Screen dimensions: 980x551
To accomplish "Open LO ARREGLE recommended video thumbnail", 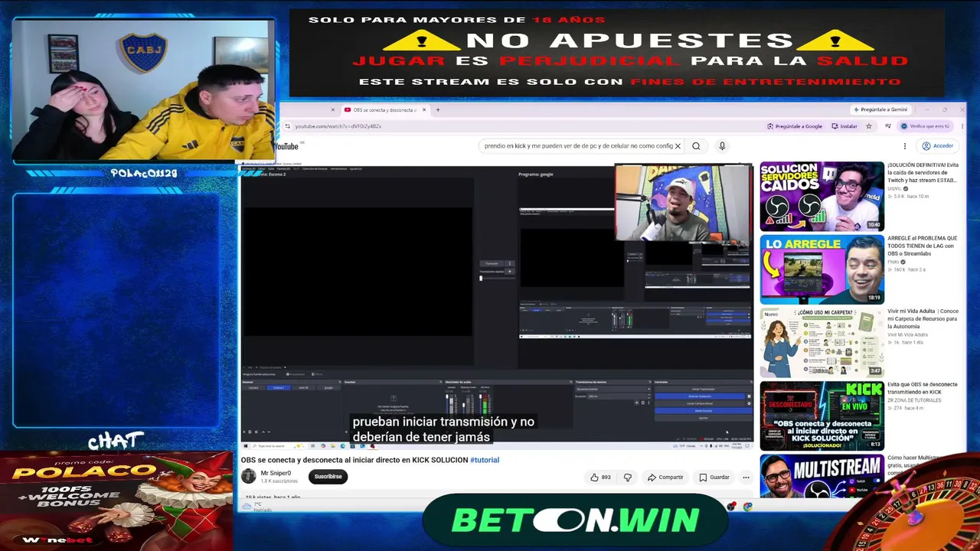I will (822, 269).
